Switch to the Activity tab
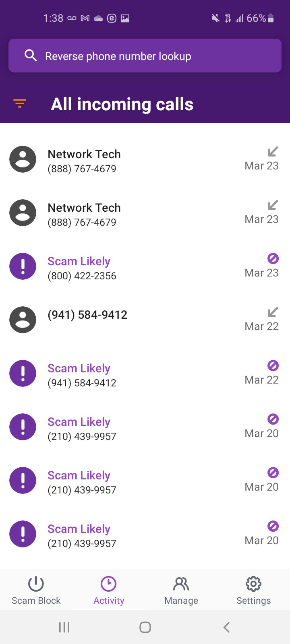This screenshot has height=644, width=290. click(109, 590)
